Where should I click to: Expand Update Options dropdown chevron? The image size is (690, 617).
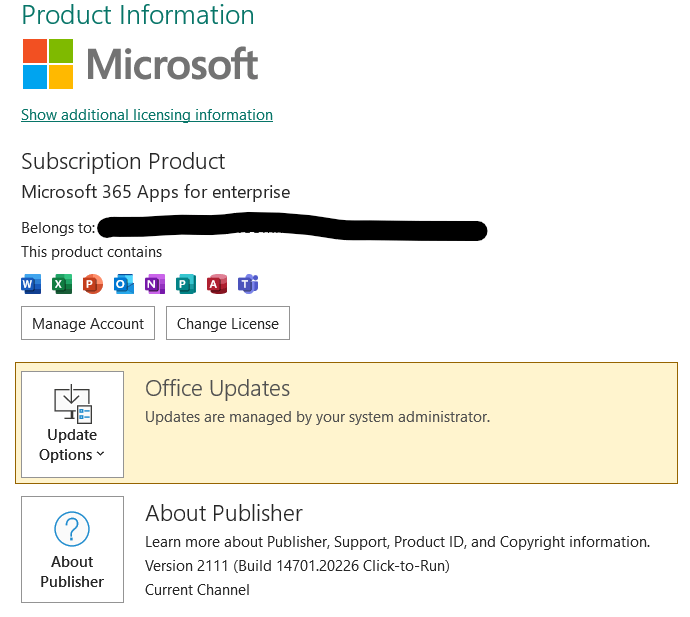pyautogui.click(x=100, y=454)
